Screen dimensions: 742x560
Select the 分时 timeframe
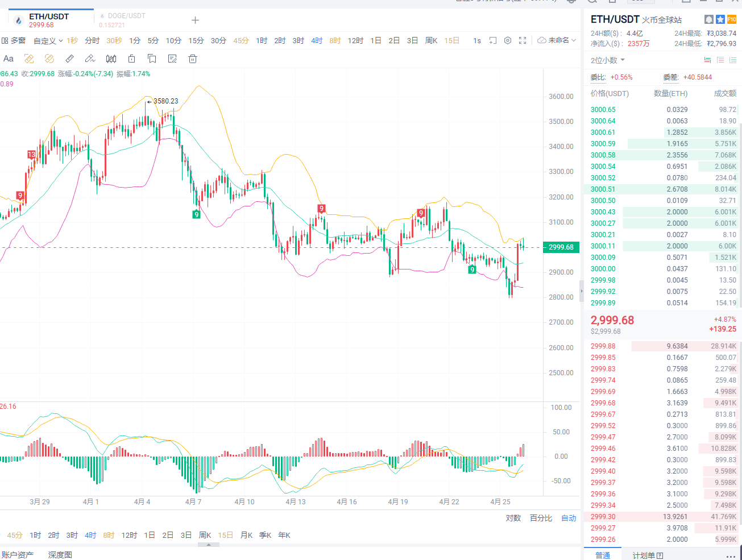click(x=92, y=40)
